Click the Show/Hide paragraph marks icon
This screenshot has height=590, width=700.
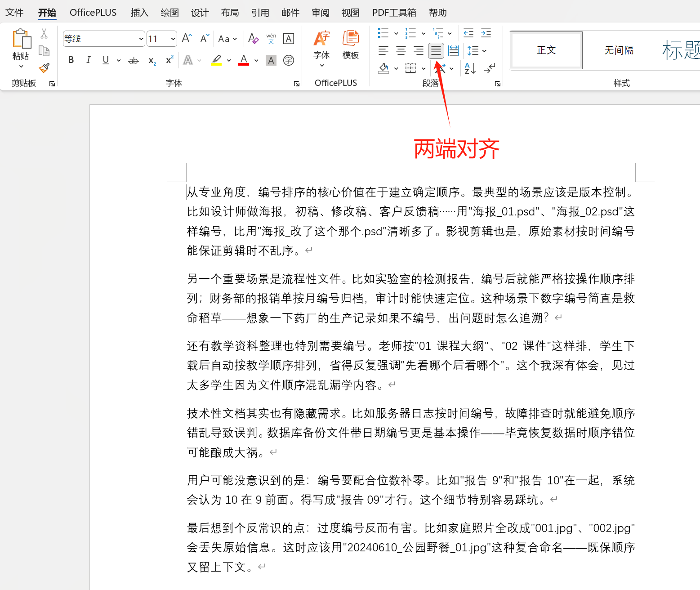490,68
